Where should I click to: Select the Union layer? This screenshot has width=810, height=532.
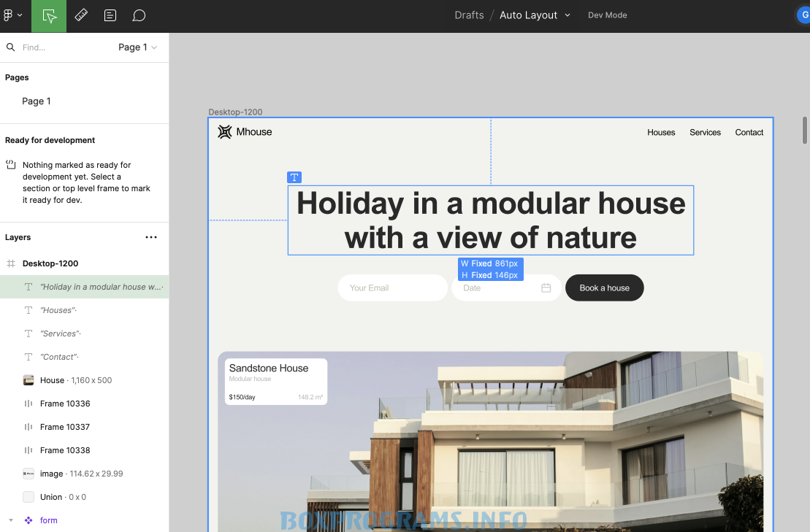[84, 497]
